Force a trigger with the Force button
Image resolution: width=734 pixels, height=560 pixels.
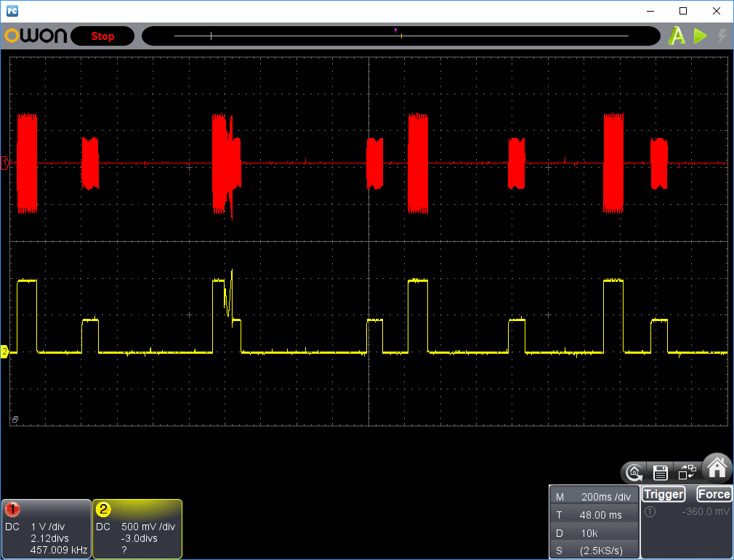(714, 494)
